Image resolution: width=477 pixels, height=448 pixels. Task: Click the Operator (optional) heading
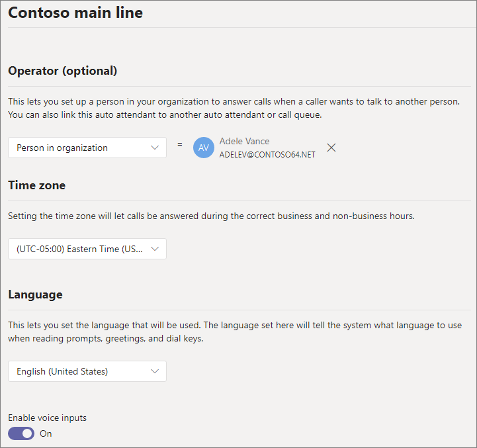coord(63,71)
